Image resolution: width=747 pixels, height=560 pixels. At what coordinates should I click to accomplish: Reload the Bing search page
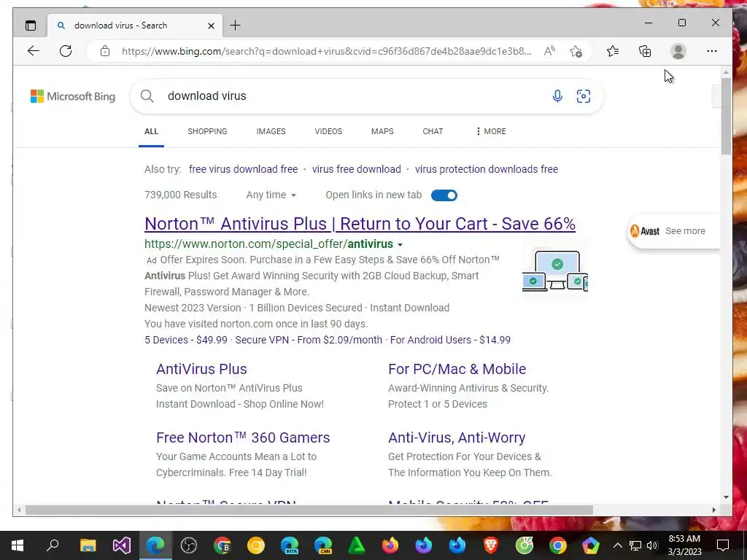[66, 51]
